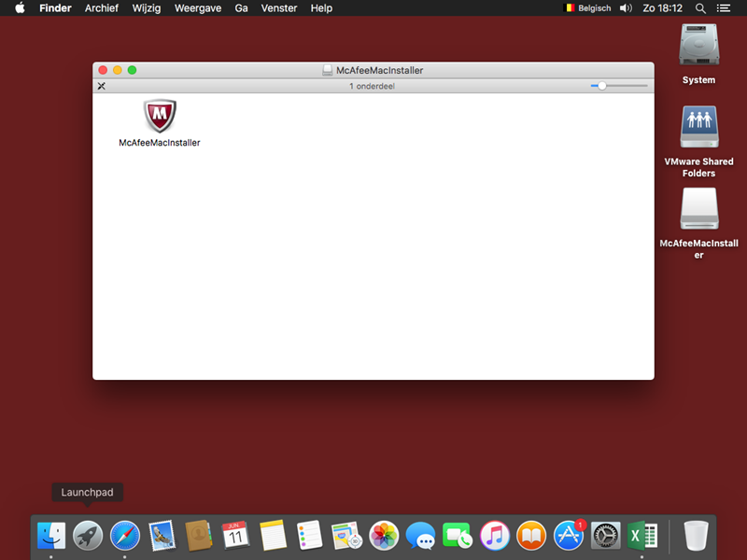Open Launchpad in the Dock
Screen dimensions: 747x560
tap(88, 535)
